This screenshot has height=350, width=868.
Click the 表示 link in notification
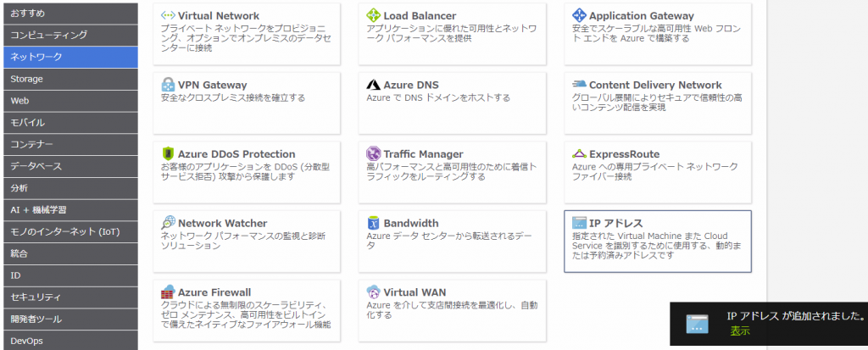point(740,331)
